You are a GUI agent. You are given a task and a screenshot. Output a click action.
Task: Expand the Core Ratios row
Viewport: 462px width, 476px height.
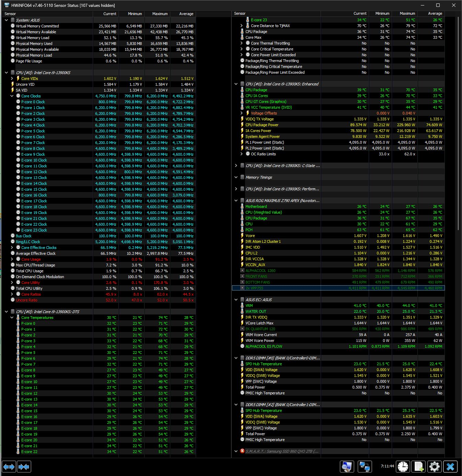coord(12,294)
